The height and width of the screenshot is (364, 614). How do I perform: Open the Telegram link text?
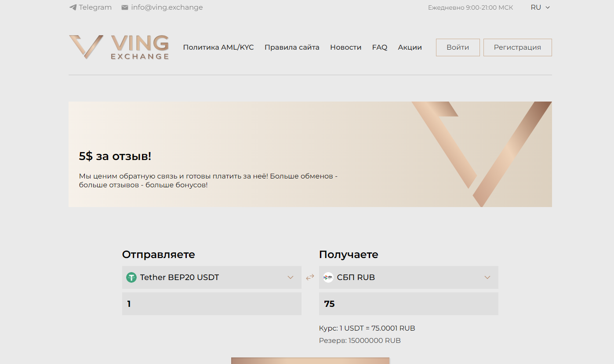tap(95, 7)
